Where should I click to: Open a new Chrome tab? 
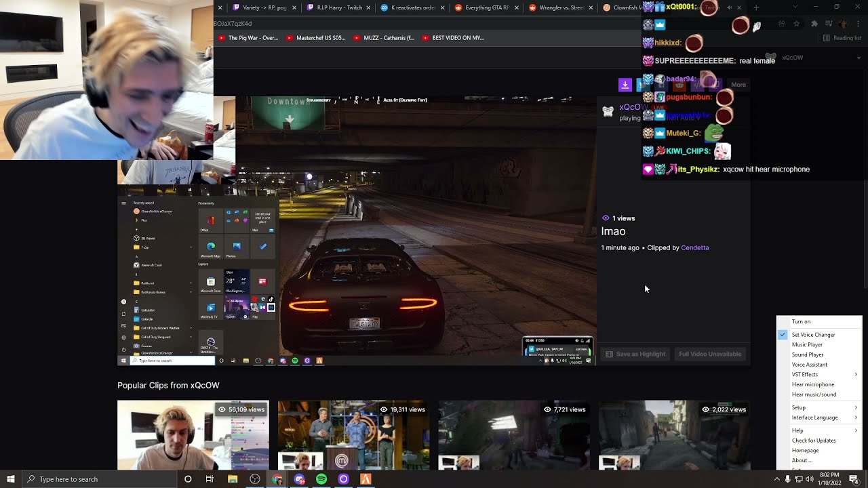click(756, 7)
